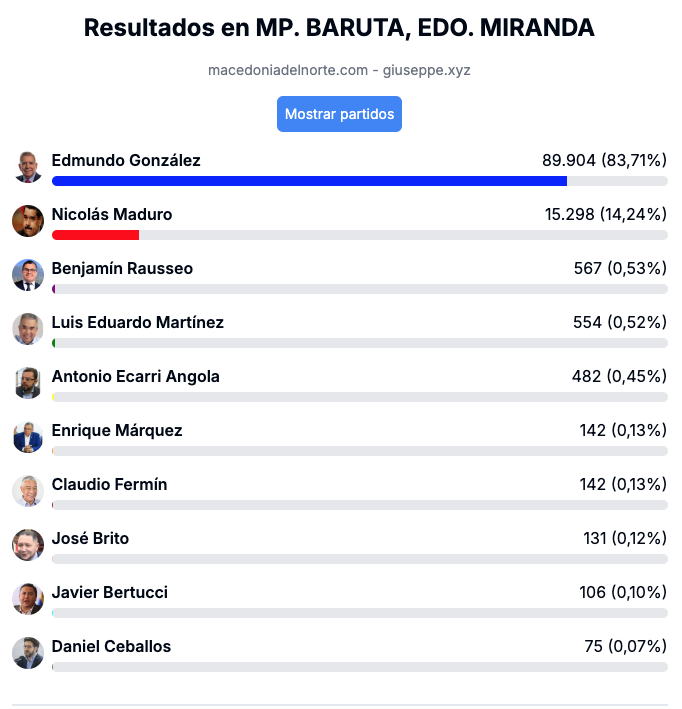
Task: Click the red Nicolás Maduro vote bar
Action: tap(95, 235)
